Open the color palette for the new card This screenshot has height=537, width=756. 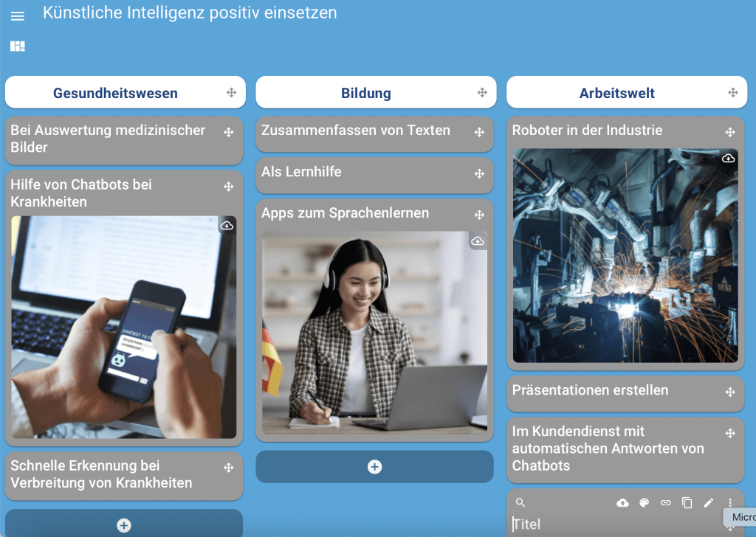coord(644,503)
